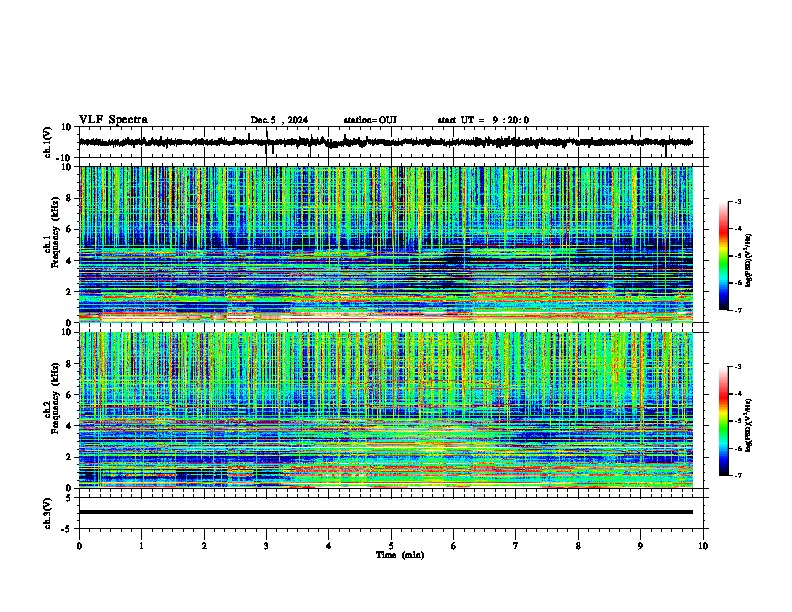The height and width of the screenshot is (612, 792).
Task: Click the "-3" label on ch.1 colorbar
Action: coord(738,201)
